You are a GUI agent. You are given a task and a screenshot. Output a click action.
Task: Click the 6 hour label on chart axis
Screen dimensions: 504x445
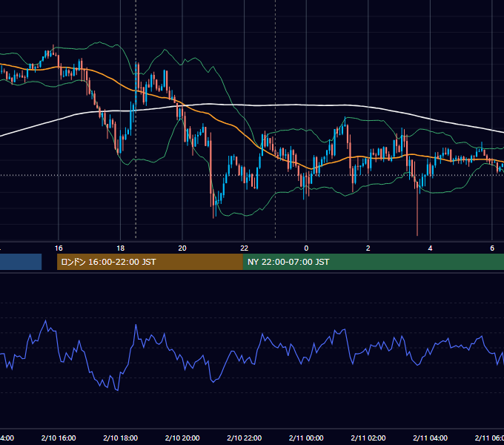tap(492, 248)
